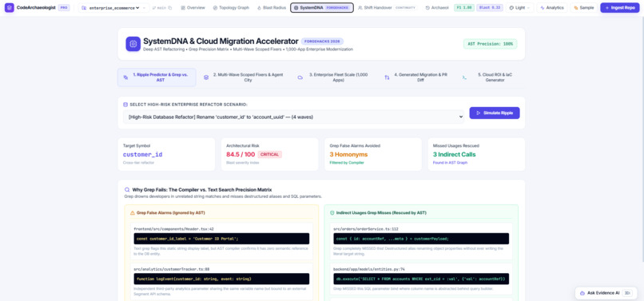Click the swap-arrows icon of Generated Migration step
This screenshot has height=301, width=644.
[387, 77]
